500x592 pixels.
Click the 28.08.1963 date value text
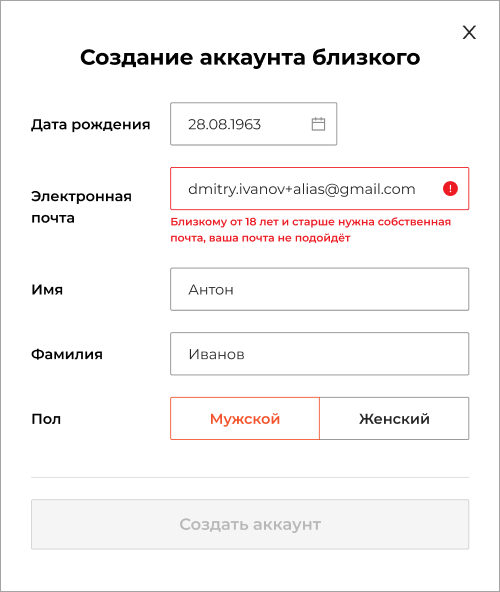tap(224, 124)
